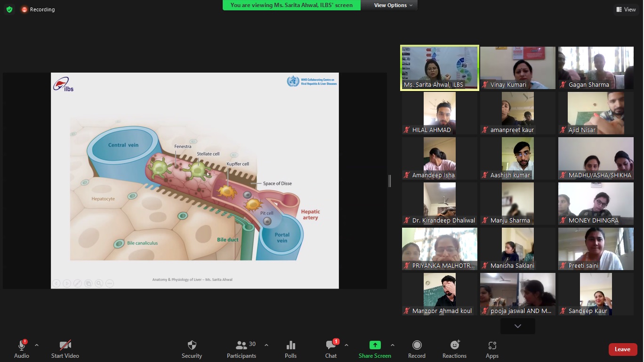
Task: Click the ILBS logo on slide
Action: pyautogui.click(x=63, y=84)
